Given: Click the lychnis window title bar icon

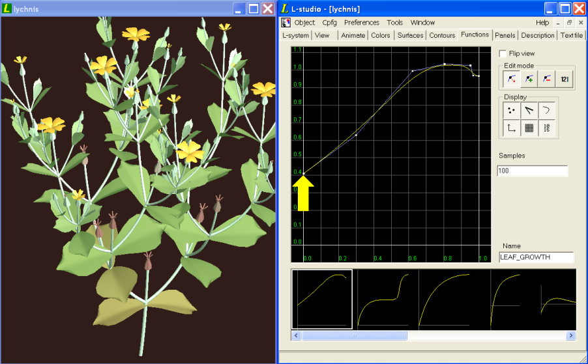Looking at the screenshot, I should pos(7,8).
